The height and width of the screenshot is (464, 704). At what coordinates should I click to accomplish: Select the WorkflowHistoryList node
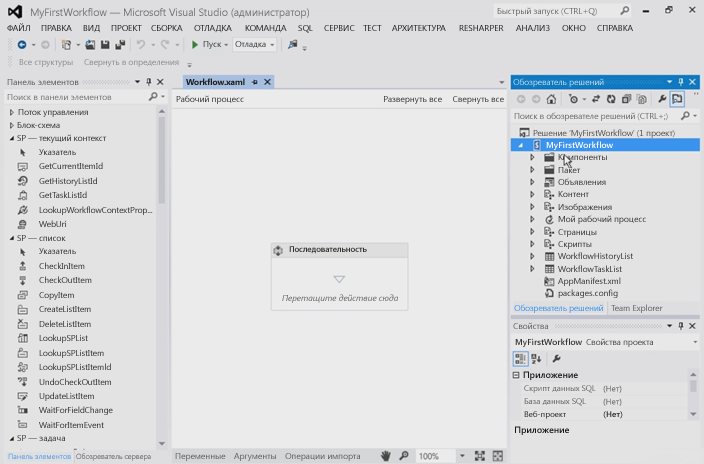click(595, 256)
